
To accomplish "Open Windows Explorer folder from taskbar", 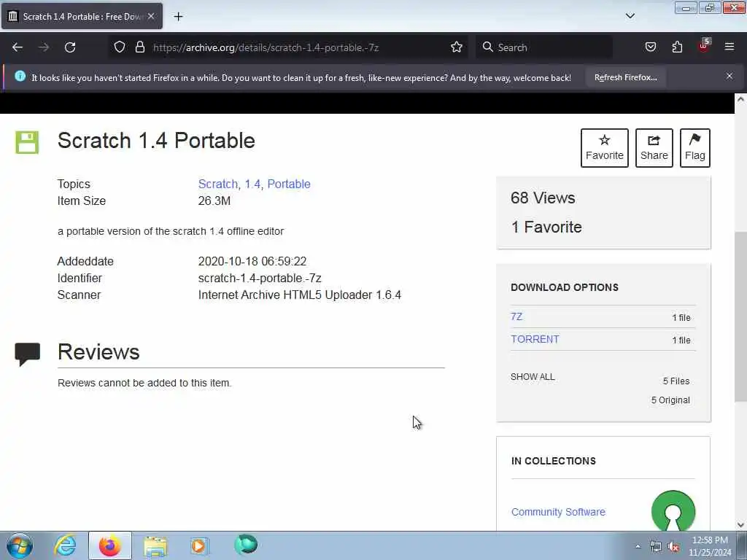I will 155,547.
